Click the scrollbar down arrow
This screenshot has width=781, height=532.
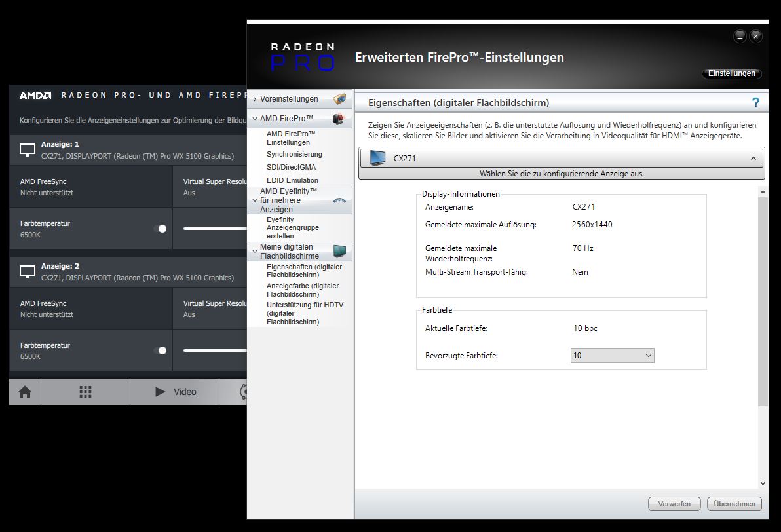click(763, 483)
